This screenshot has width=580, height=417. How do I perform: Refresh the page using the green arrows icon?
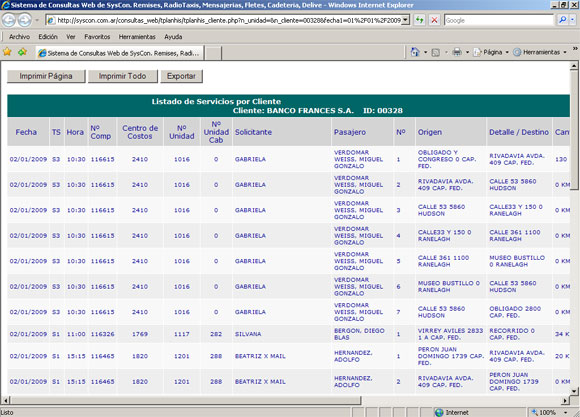pyautogui.click(x=419, y=20)
